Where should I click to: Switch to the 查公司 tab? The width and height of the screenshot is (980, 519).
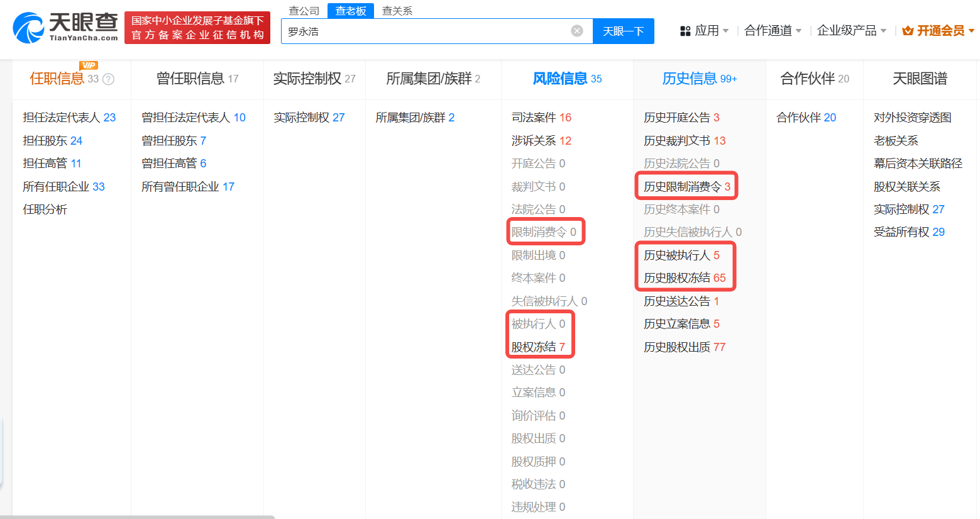click(304, 10)
